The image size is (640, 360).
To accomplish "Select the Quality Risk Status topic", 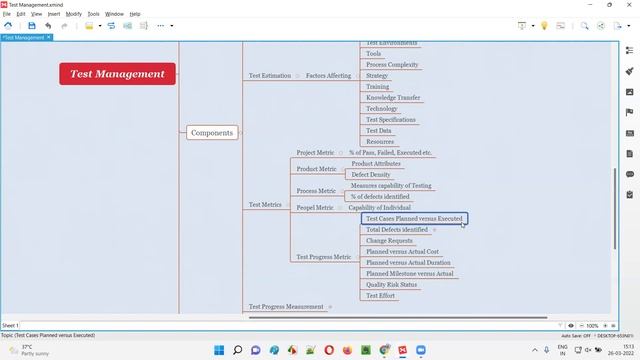I will [x=391, y=285].
